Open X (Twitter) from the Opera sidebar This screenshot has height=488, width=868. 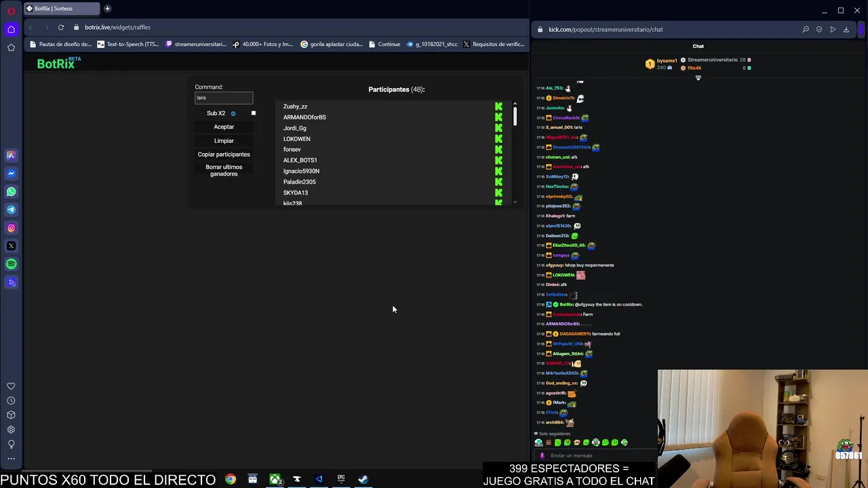click(11, 246)
